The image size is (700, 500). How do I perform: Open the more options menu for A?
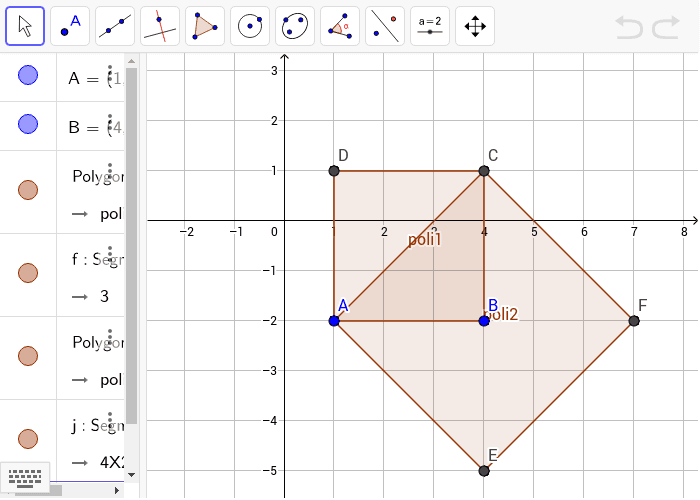pyautogui.click(x=110, y=73)
